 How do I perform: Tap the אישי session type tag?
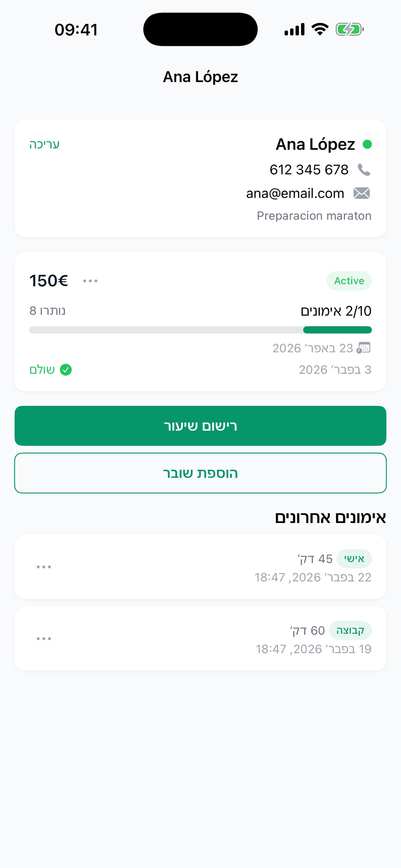354,559
